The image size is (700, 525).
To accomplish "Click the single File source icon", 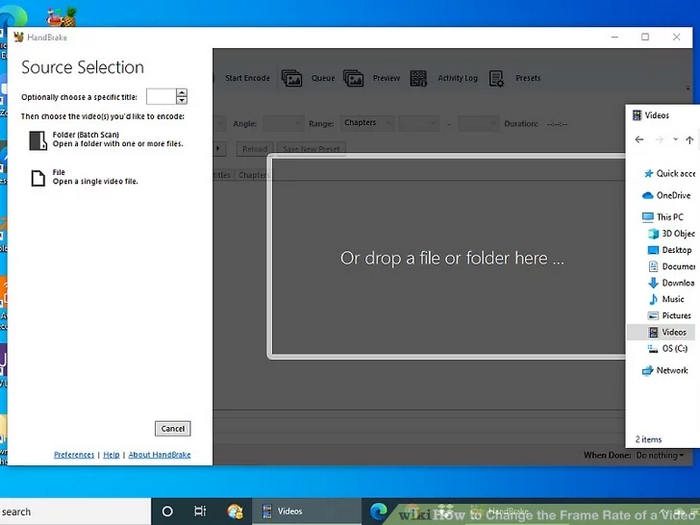I will point(37,177).
